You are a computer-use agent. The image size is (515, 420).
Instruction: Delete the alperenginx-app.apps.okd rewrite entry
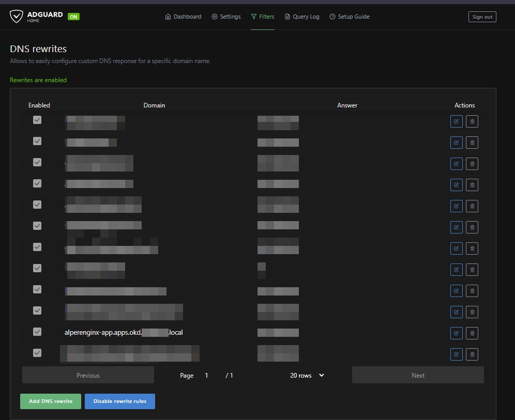472,333
